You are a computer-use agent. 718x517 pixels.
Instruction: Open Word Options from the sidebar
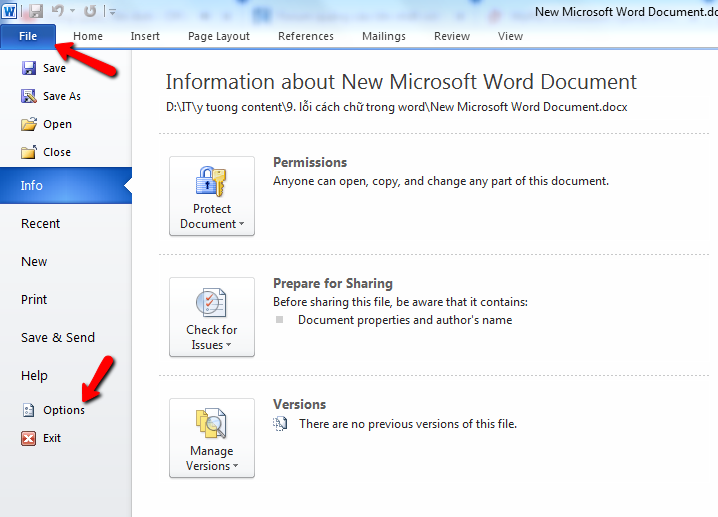[63, 410]
